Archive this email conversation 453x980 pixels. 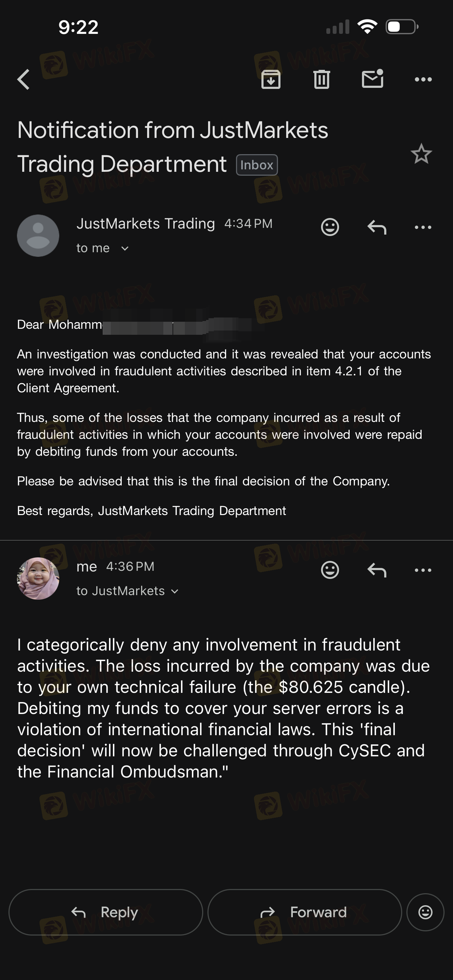click(x=271, y=79)
